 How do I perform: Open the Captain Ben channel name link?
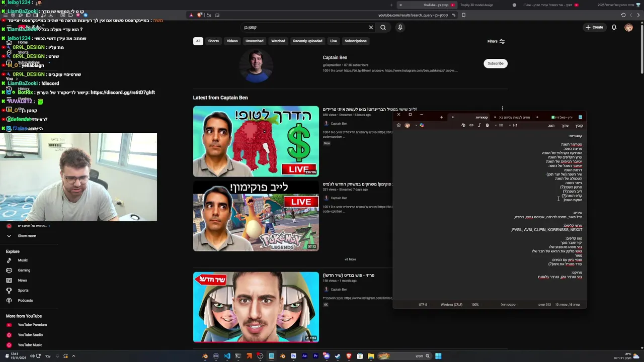pos(335,57)
